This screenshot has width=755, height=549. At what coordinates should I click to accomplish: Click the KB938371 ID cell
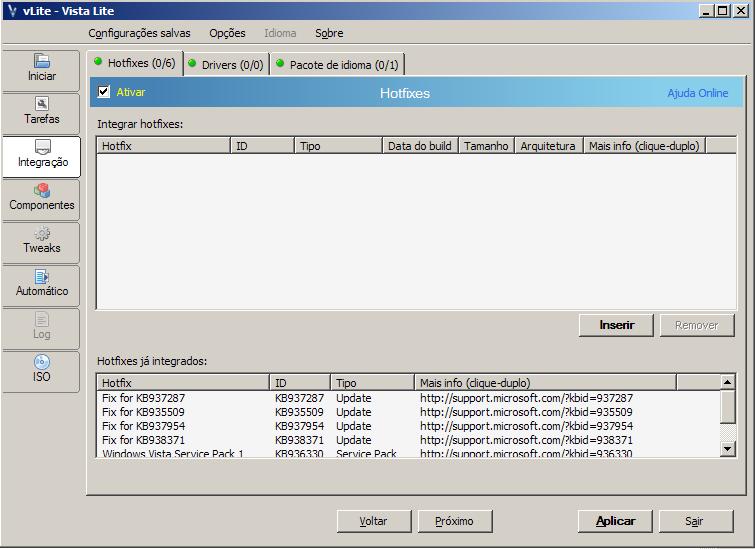point(299,440)
